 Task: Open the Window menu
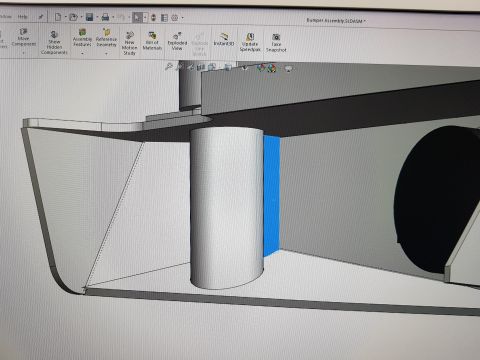(5, 16)
